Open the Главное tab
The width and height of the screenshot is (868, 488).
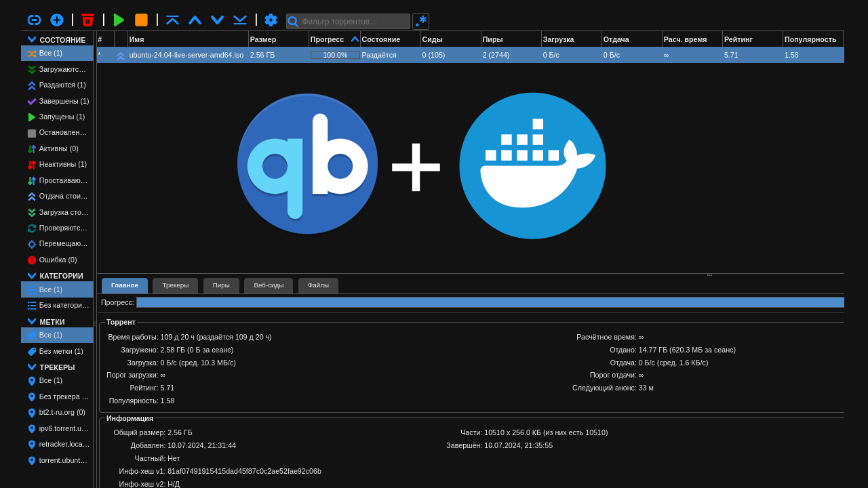pos(125,285)
